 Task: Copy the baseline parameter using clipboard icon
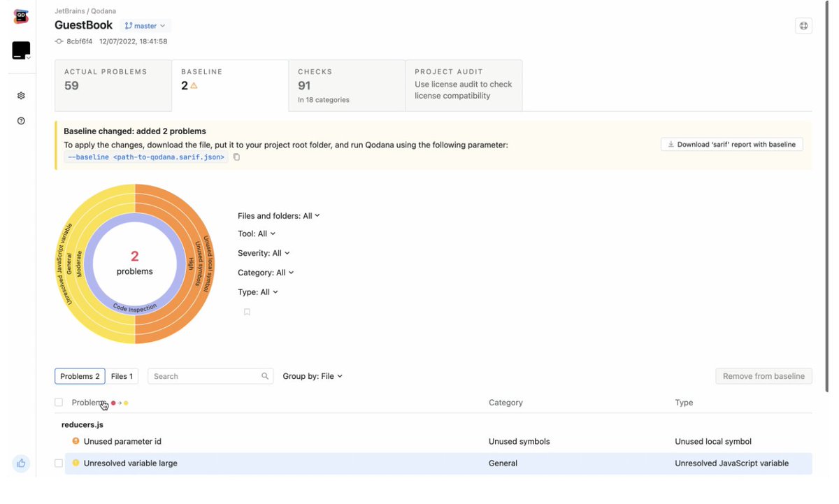(236, 157)
